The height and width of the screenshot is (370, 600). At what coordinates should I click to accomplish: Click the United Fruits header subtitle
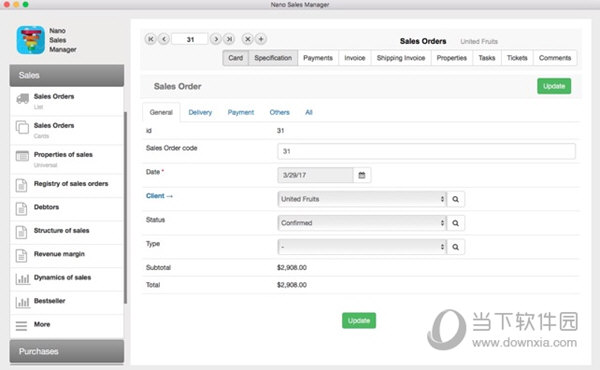coord(479,41)
